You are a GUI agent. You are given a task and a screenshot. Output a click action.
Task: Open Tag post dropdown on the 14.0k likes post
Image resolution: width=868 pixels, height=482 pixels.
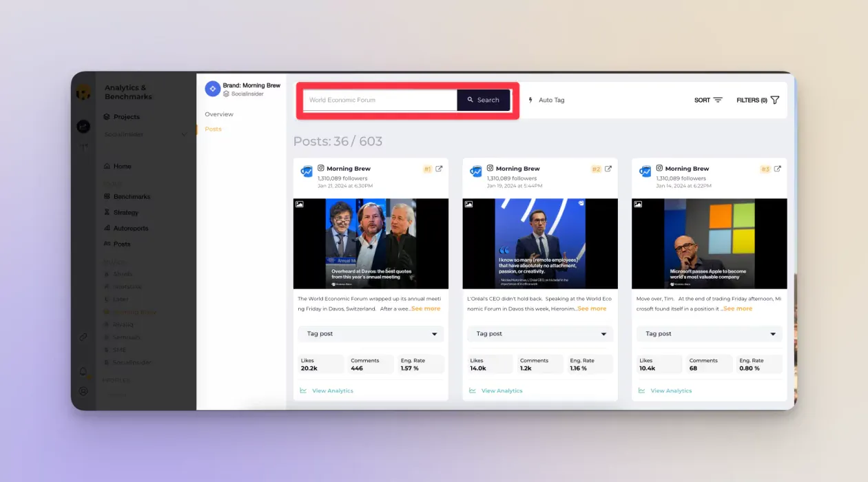(x=540, y=334)
